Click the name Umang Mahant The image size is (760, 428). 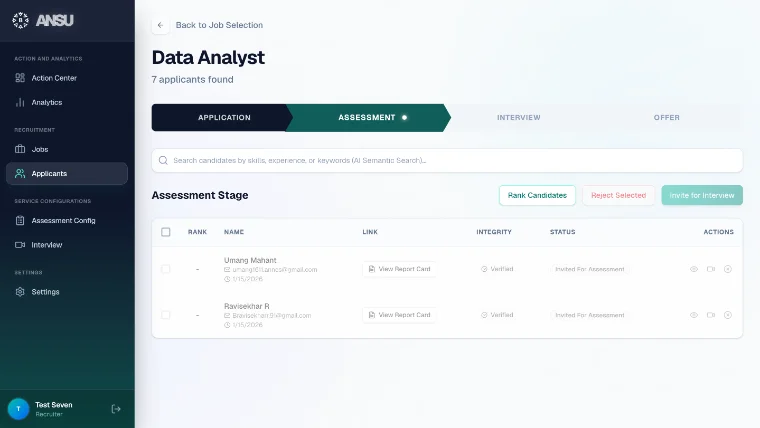point(250,260)
